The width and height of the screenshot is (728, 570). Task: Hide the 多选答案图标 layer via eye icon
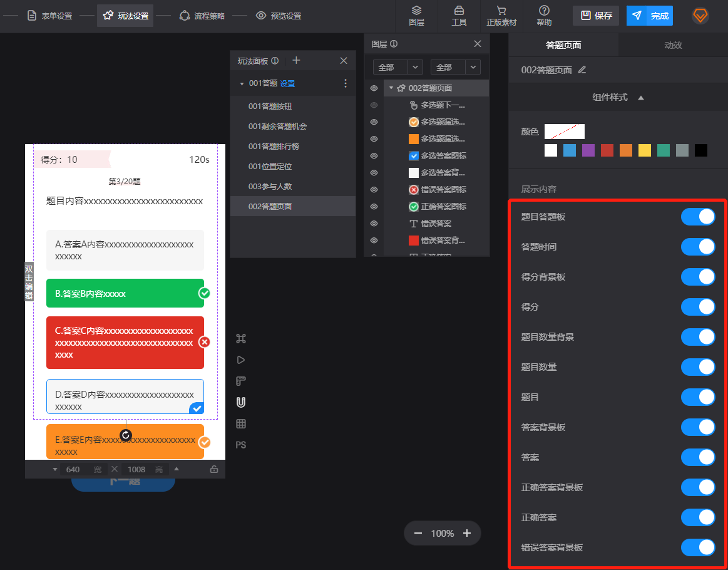[x=374, y=156]
